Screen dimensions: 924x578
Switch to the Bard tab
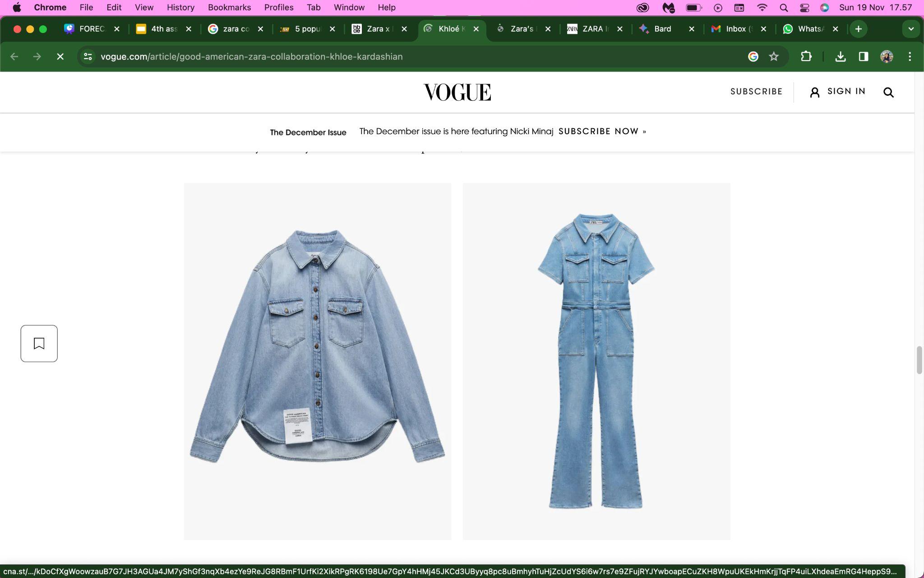pos(662,29)
